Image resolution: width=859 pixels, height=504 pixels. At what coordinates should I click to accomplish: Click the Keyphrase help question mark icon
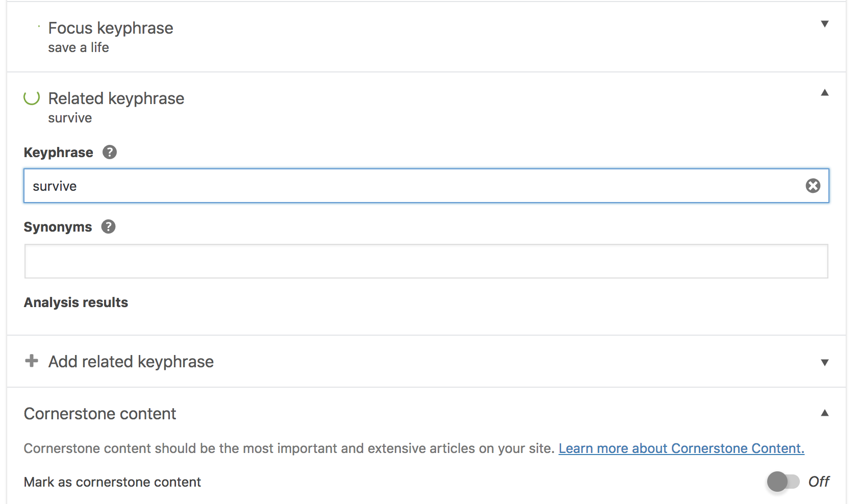[x=110, y=152]
